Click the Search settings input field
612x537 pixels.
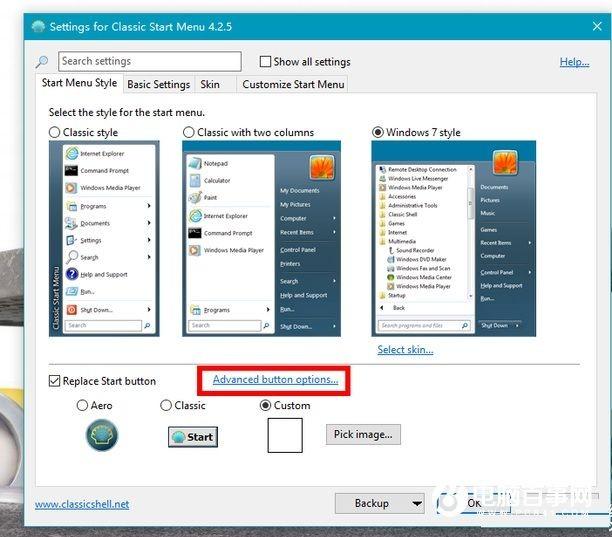pyautogui.click(x=150, y=62)
